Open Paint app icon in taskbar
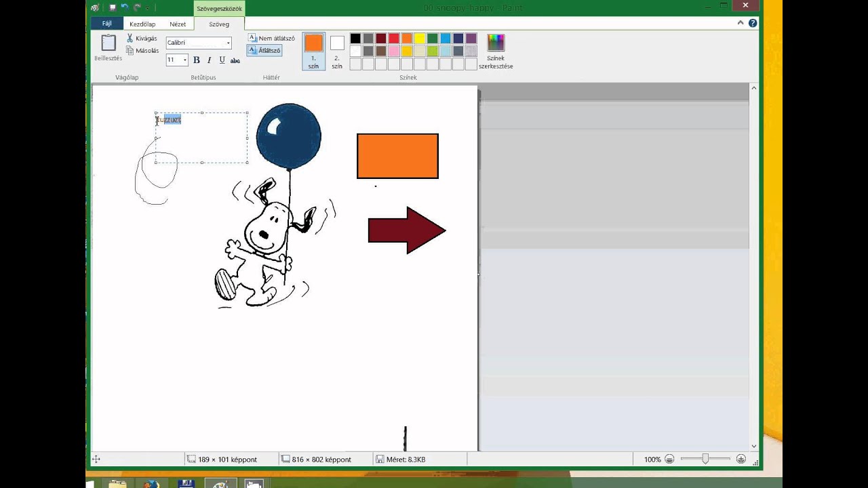Screen dimensions: 868x488 tap(220, 483)
